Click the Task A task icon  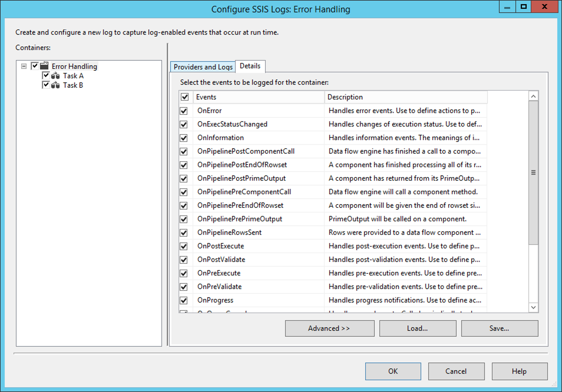[55, 75]
